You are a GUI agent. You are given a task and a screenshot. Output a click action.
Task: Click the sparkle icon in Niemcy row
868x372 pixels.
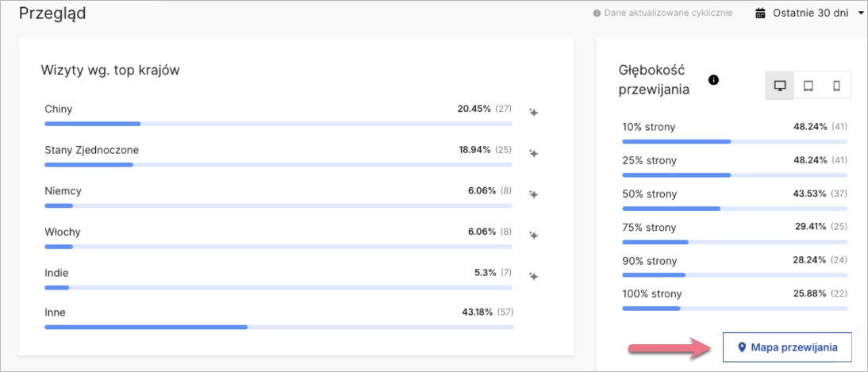(534, 194)
